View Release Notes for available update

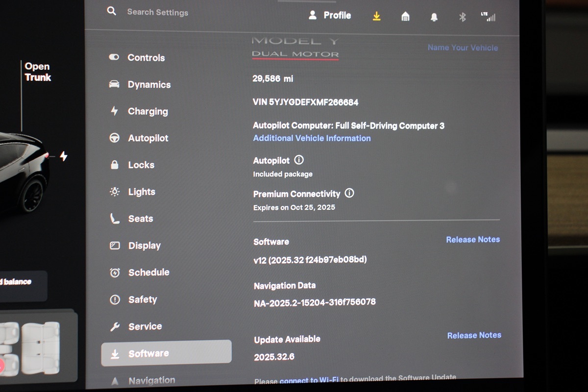474,335
